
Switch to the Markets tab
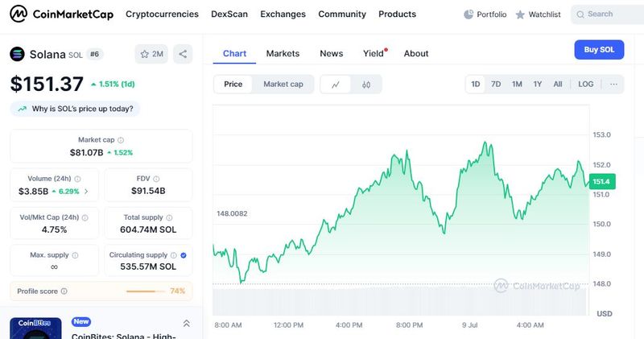click(283, 54)
